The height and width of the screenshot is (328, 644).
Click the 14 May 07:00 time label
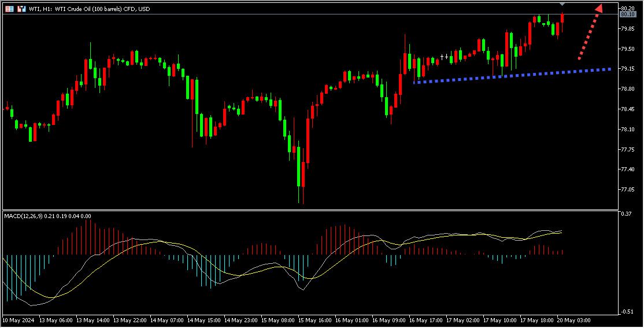tap(167, 319)
